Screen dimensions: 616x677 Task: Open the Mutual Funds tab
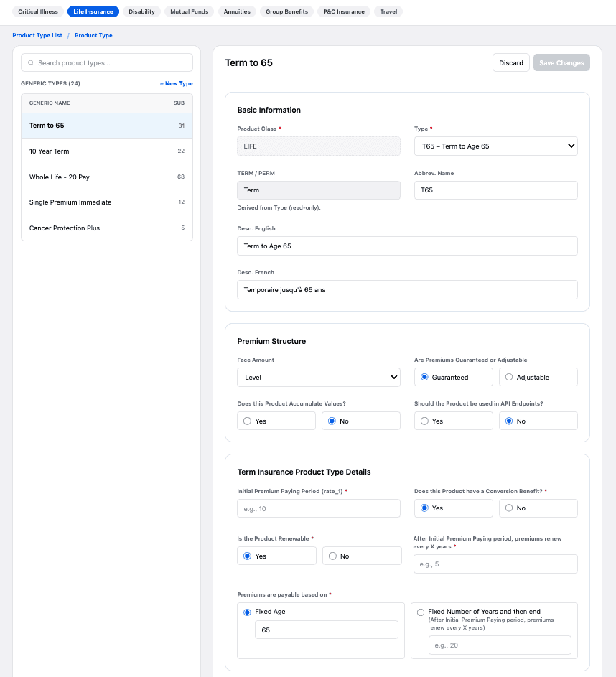coord(189,11)
